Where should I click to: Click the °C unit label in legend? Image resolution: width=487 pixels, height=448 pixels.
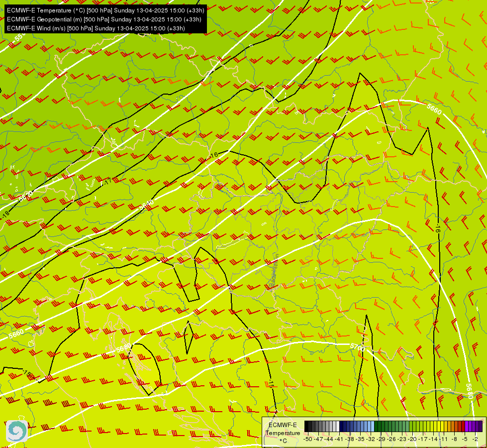click(x=283, y=441)
